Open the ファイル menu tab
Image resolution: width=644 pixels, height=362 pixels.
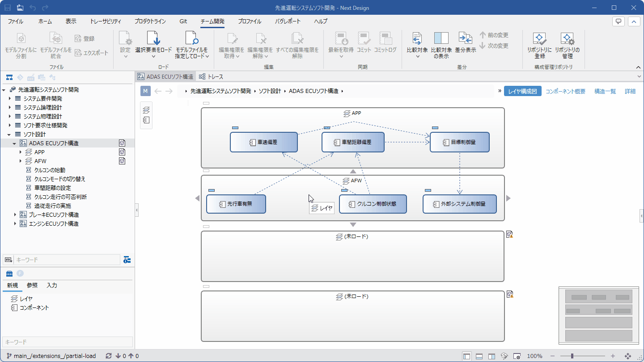pyautogui.click(x=16, y=21)
